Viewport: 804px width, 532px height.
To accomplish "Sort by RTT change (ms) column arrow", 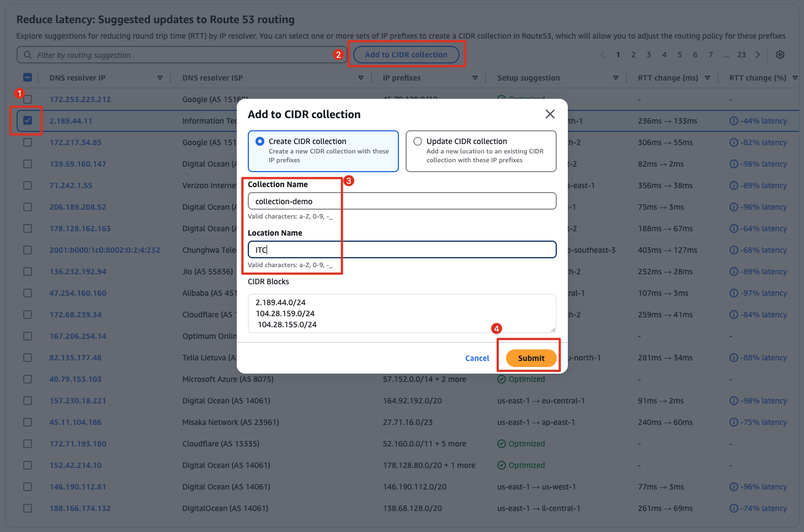I will [707, 78].
